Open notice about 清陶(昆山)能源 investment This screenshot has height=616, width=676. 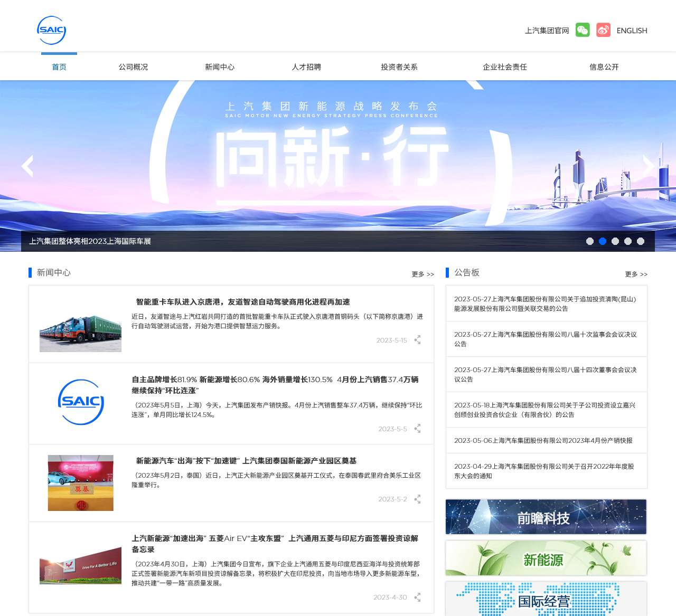point(546,304)
